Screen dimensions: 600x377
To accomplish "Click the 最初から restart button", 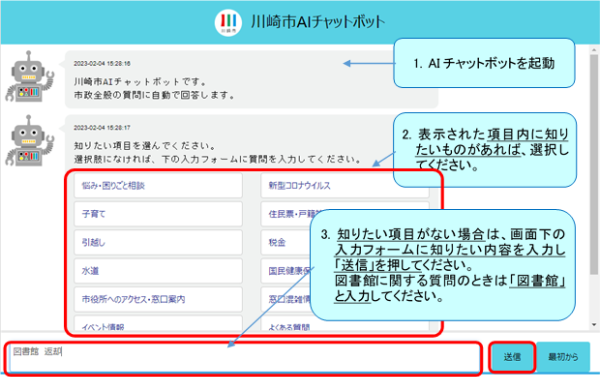I will pos(563,357).
